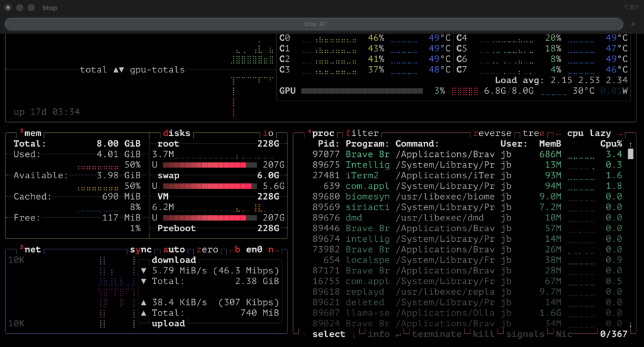Click the new tab plus icon

tap(633, 24)
